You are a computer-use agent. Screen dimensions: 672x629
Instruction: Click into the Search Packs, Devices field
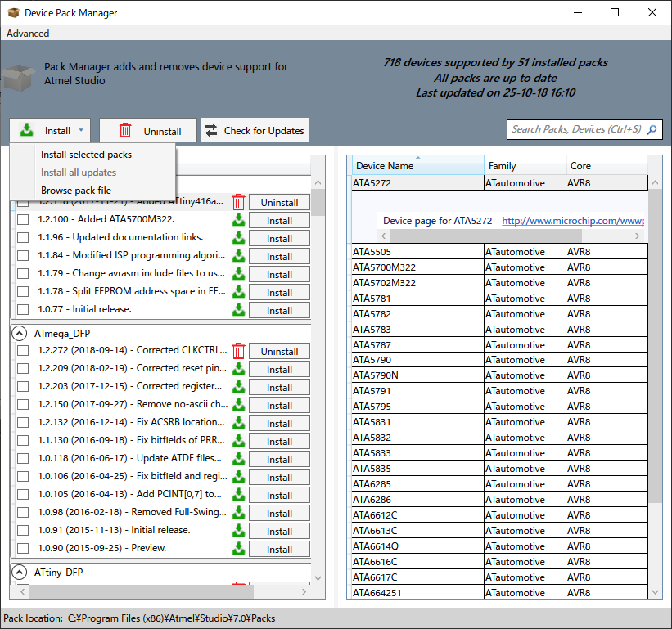pos(576,130)
